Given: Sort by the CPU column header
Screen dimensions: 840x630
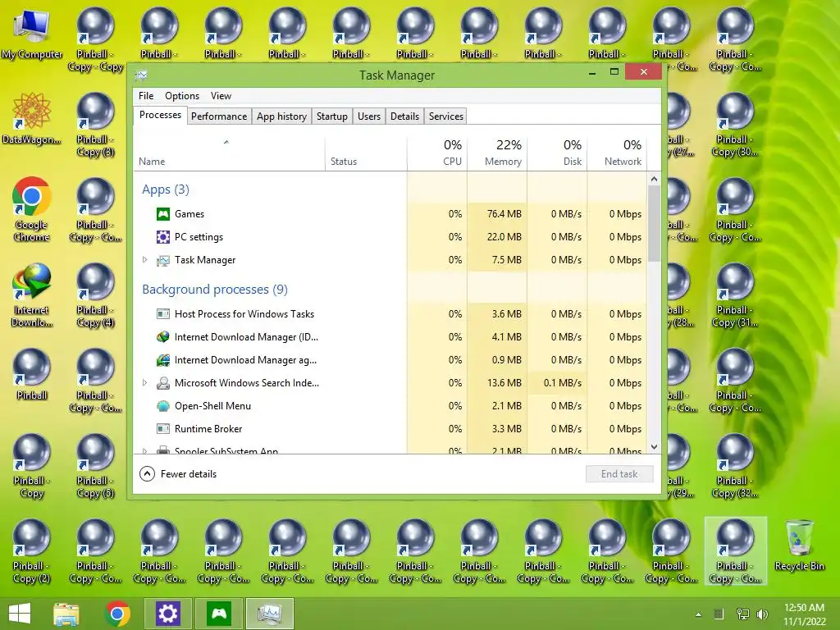Looking at the screenshot, I should point(437,153).
